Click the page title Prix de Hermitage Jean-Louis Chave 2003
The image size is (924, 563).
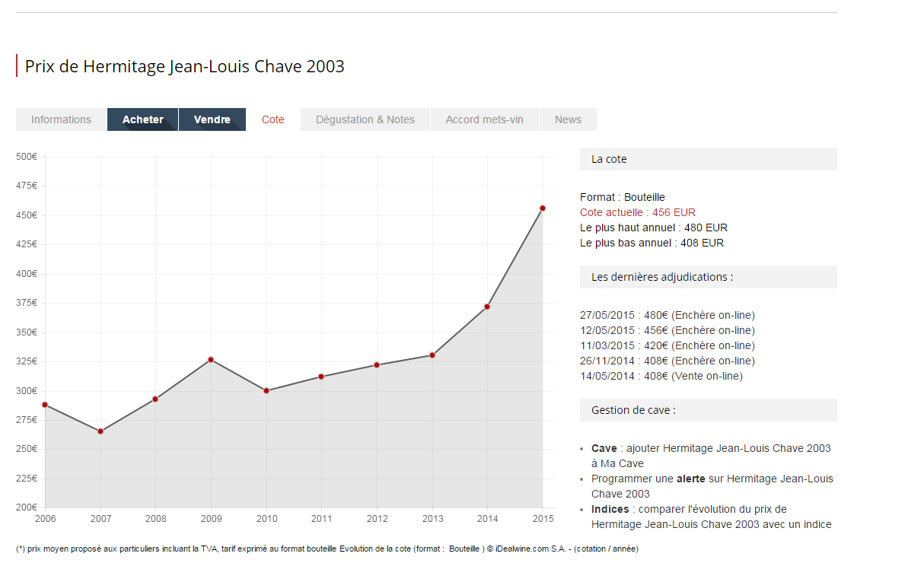tap(185, 66)
